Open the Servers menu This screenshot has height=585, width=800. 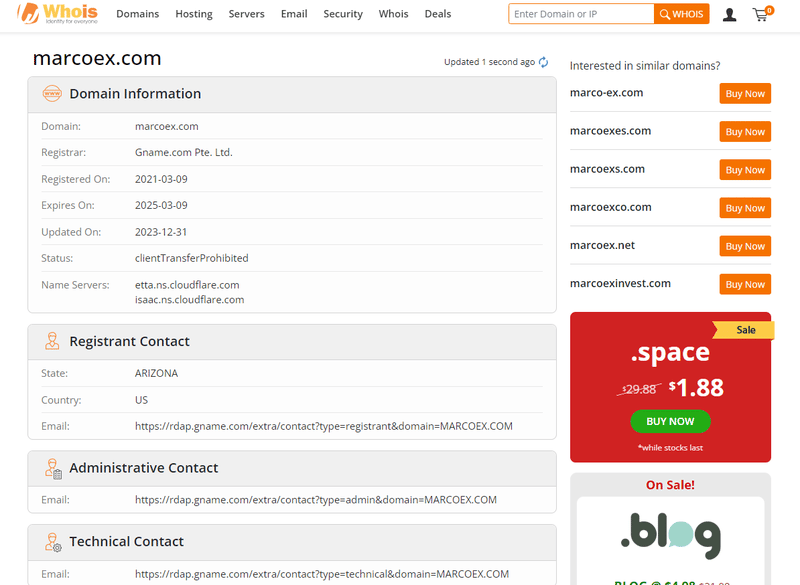click(x=246, y=14)
